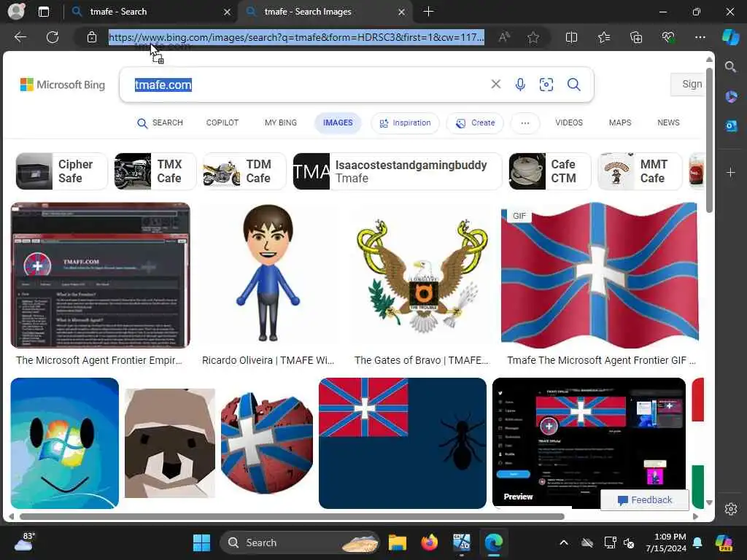This screenshot has width=747, height=560.
Task: Open split screen icon in toolbar
Action: [571, 37]
